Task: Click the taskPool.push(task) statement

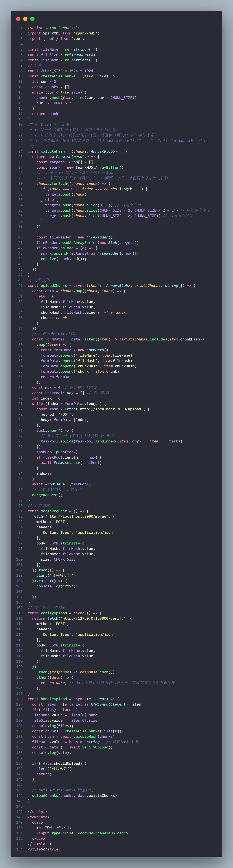Action: (x=57, y=452)
